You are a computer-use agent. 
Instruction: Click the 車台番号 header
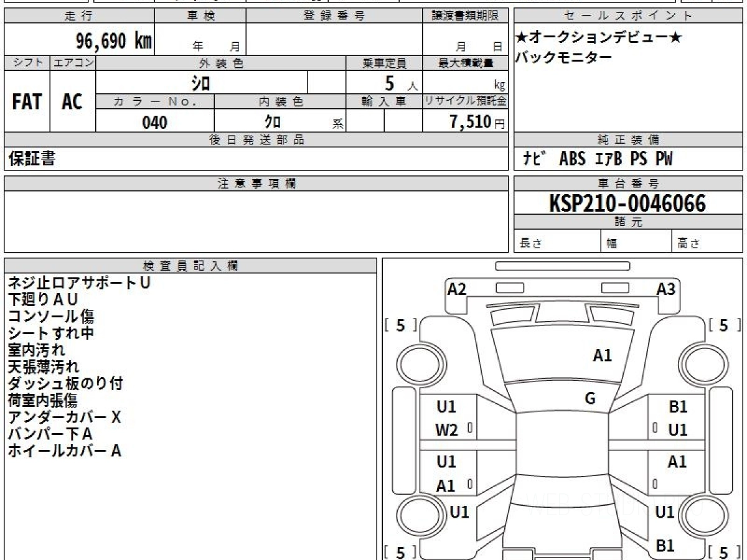[628, 184]
